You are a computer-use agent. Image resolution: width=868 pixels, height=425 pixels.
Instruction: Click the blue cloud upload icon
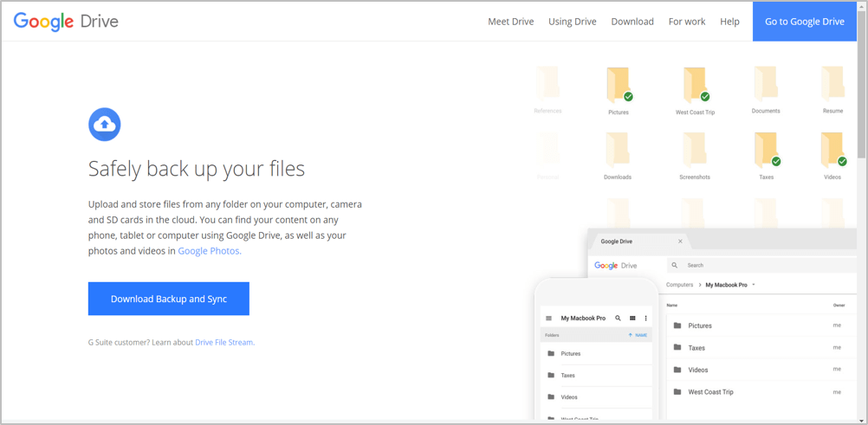(104, 125)
